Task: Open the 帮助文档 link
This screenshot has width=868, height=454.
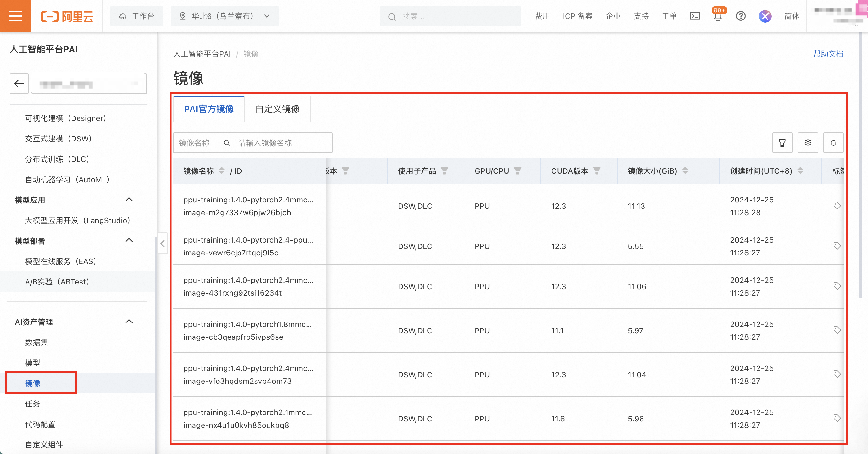Action: 827,54
